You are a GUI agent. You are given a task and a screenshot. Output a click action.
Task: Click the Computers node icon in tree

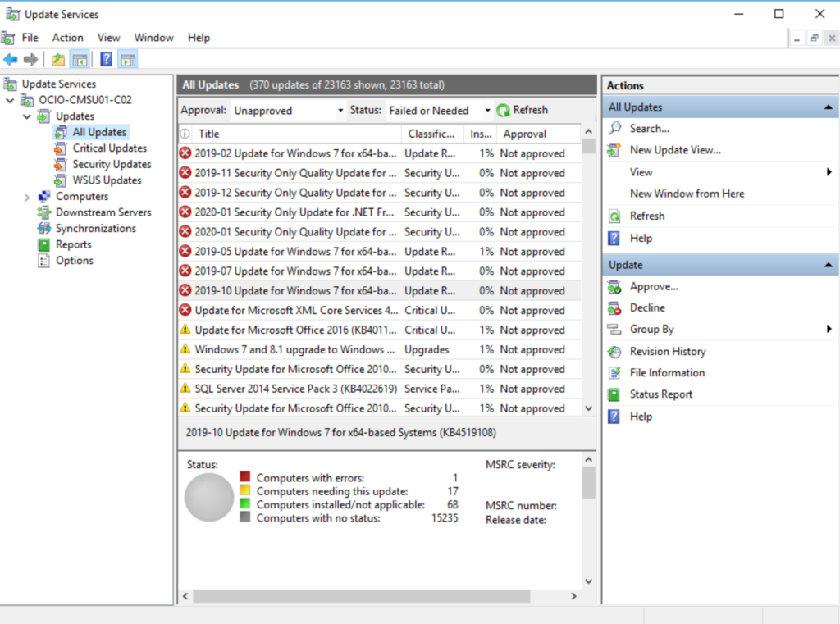(44, 197)
